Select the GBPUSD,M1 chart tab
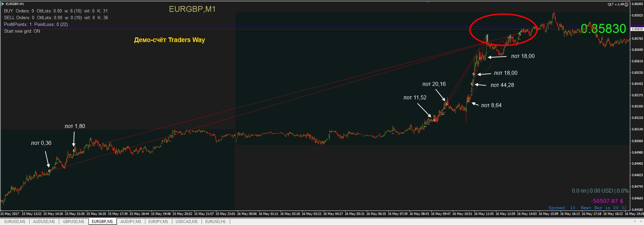Image resolution: width=644 pixels, height=225 pixels. (73, 222)
